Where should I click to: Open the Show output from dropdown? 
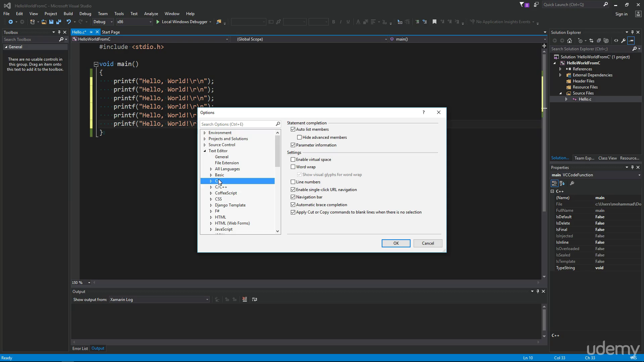[x=159, y=300]
